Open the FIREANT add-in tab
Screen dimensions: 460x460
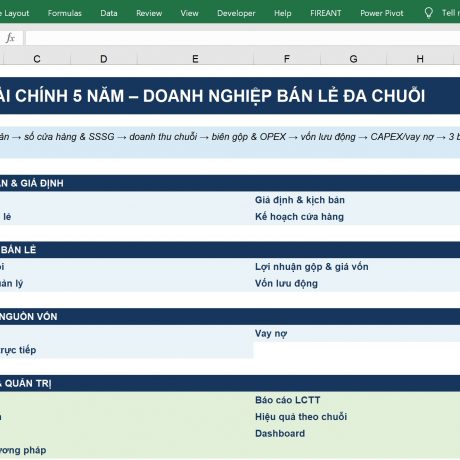click(326, 13)
